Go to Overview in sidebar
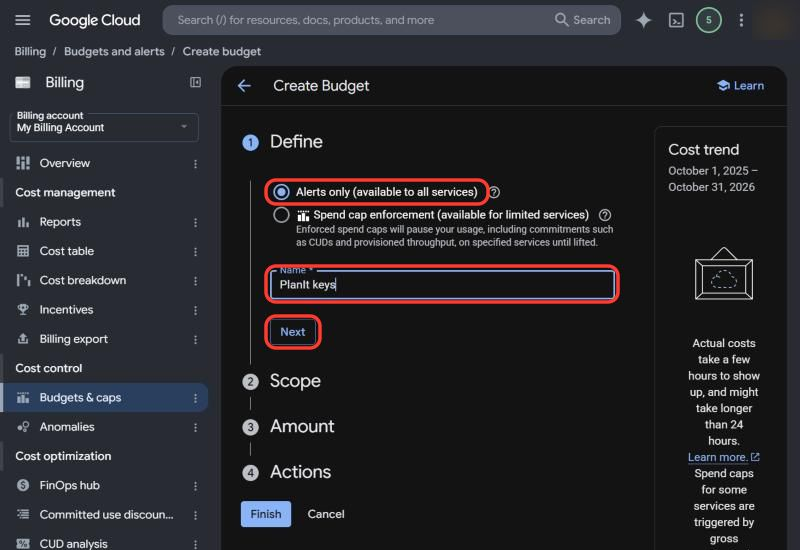The width and height of the screenshot is (800, 550). [x=65, y=163]
